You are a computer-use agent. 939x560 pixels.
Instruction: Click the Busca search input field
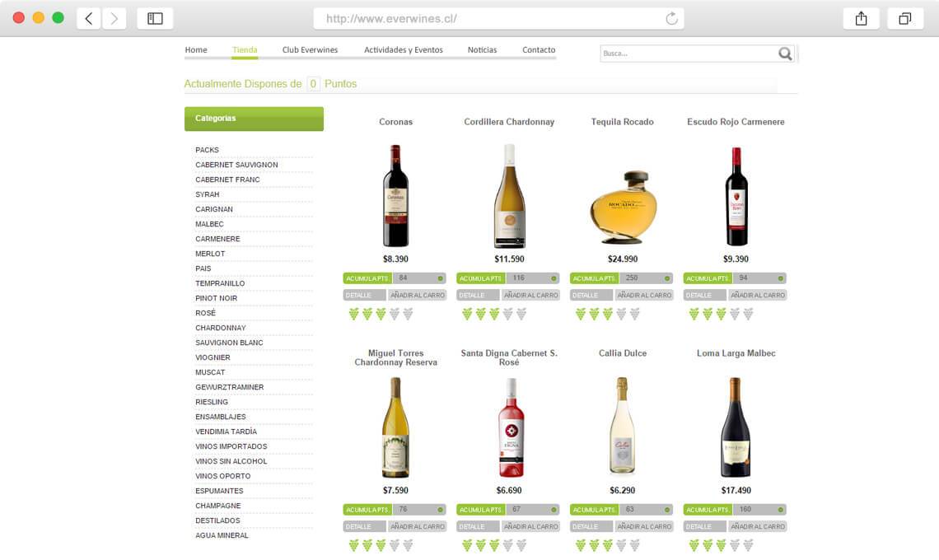(689, 54)
